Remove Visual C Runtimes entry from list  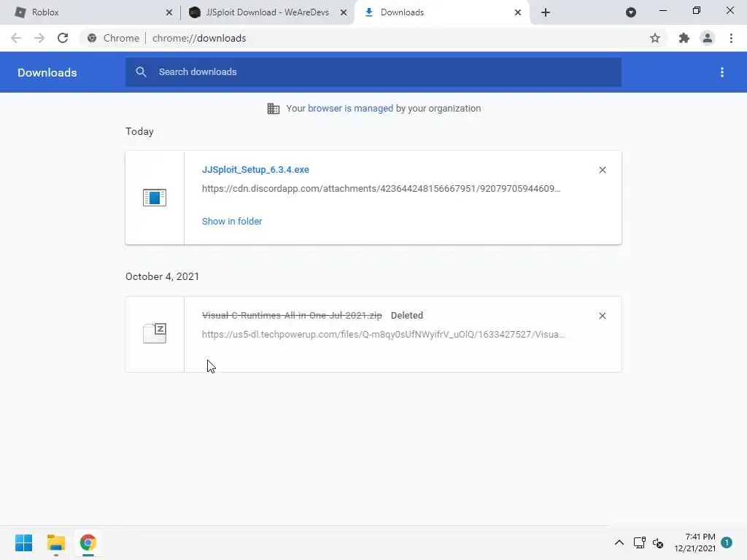point(602,316)
